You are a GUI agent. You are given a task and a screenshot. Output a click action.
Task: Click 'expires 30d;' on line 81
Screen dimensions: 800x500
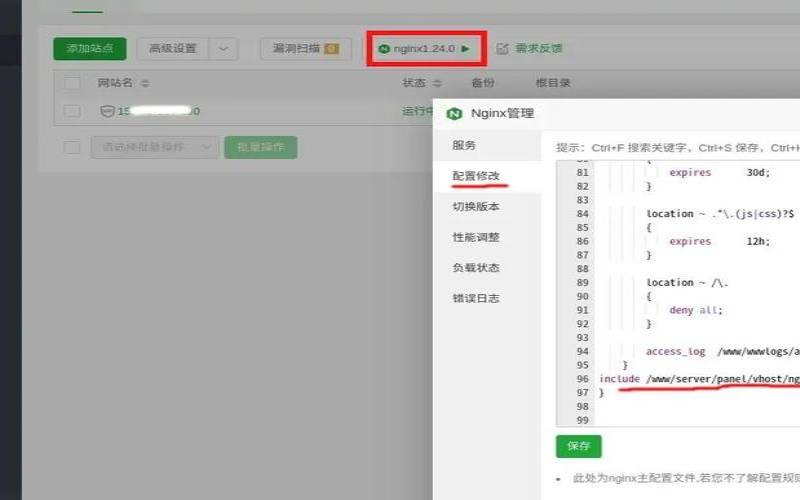(x=719, y=172)
